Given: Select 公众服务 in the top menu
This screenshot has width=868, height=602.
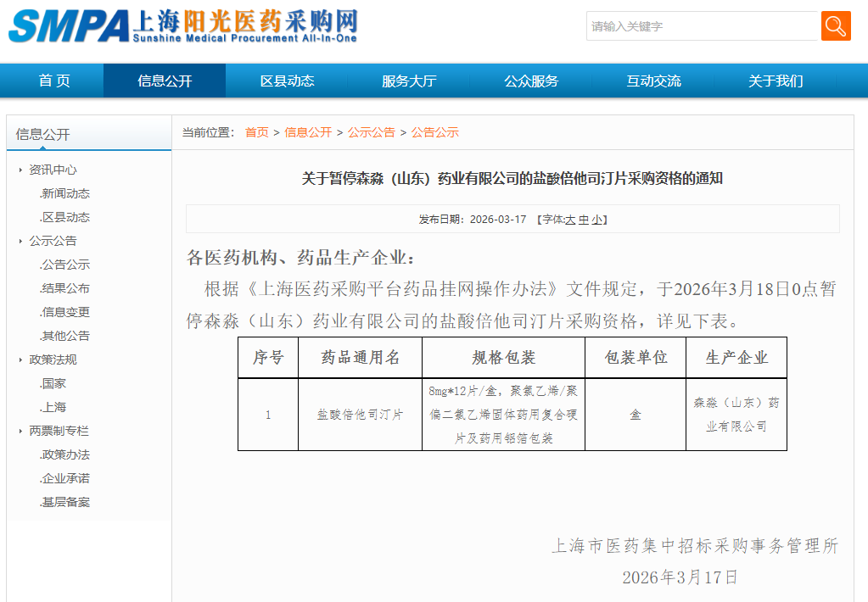Looking at the screenshot, I should [x=531, y=81].
